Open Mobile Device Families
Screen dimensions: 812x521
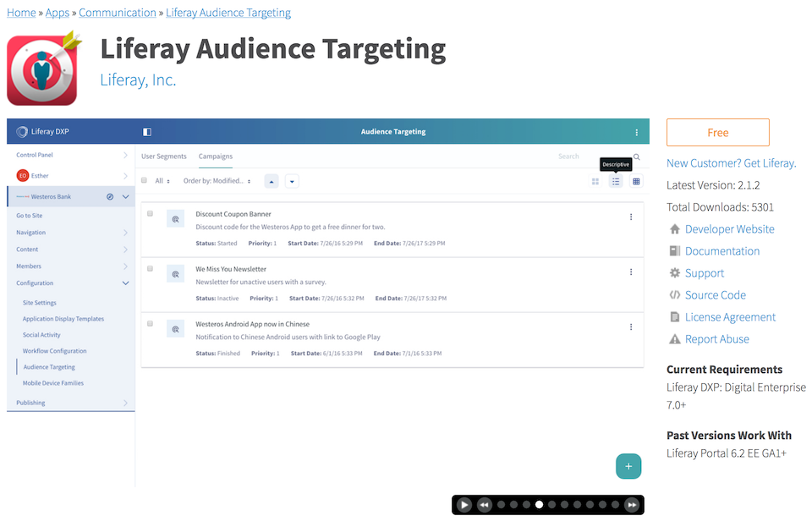[52, 383]
